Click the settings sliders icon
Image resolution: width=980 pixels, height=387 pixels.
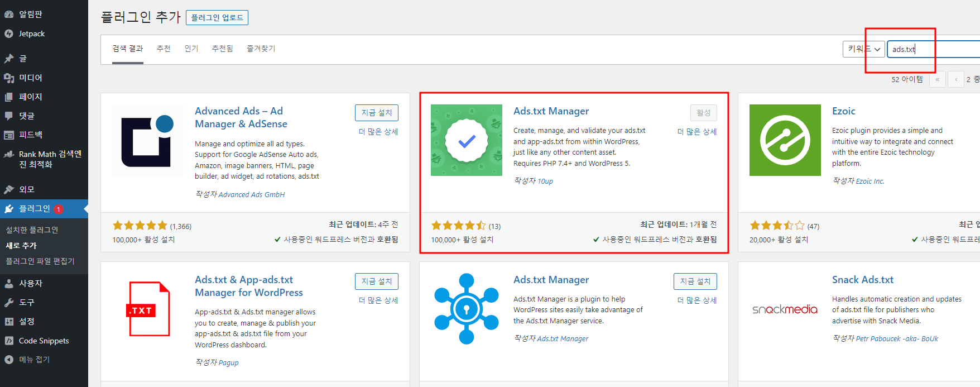coord(9,321)
